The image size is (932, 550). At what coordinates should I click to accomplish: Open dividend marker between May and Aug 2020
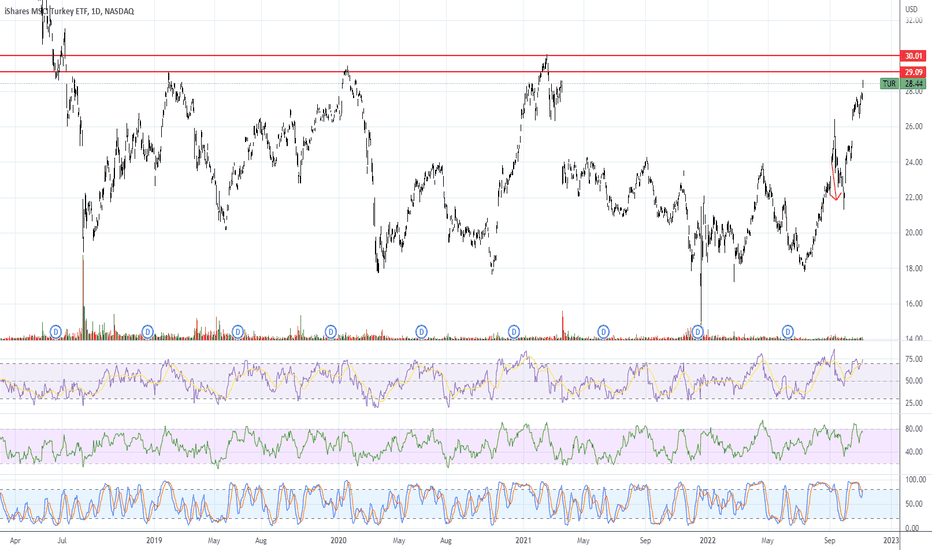[x=421, y=331]
